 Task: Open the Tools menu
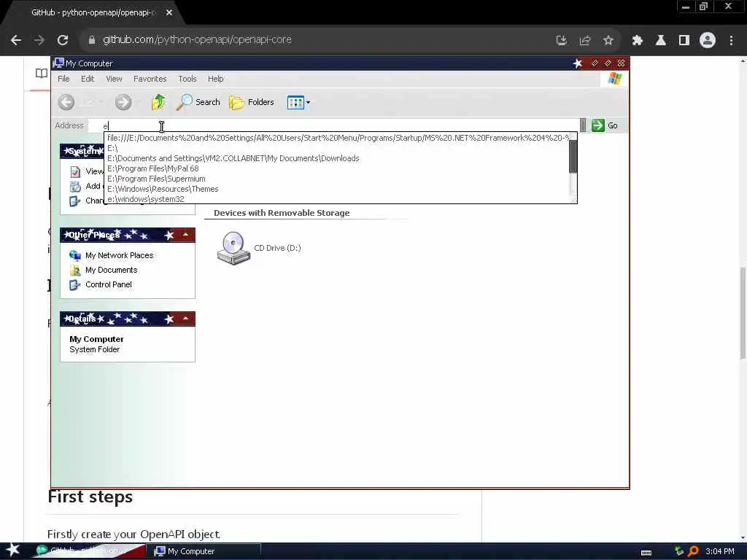[187, 79]
